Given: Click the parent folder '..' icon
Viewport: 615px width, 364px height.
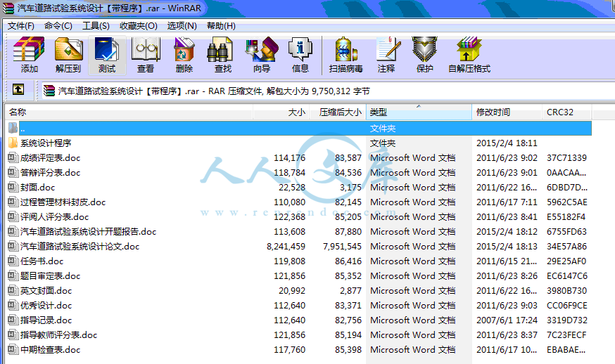Looking at the screenshot, I should [x=13, y=128].
